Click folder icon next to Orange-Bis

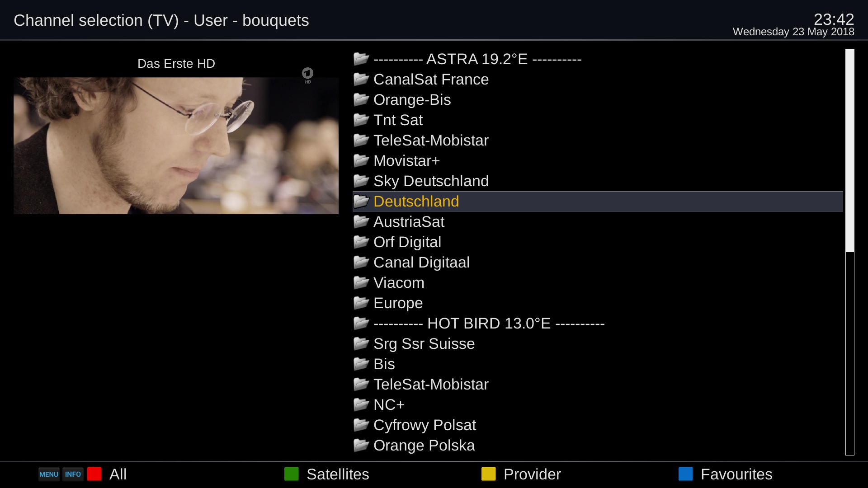click(361, 99)
